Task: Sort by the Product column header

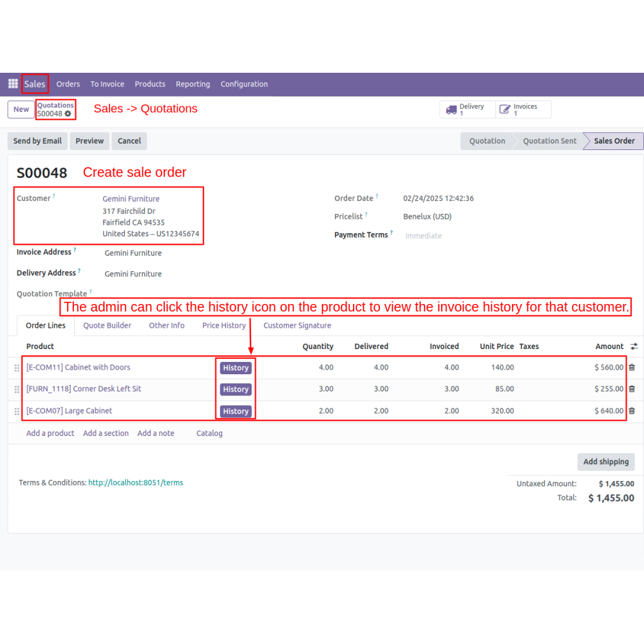Action: [x=40, y=346]
